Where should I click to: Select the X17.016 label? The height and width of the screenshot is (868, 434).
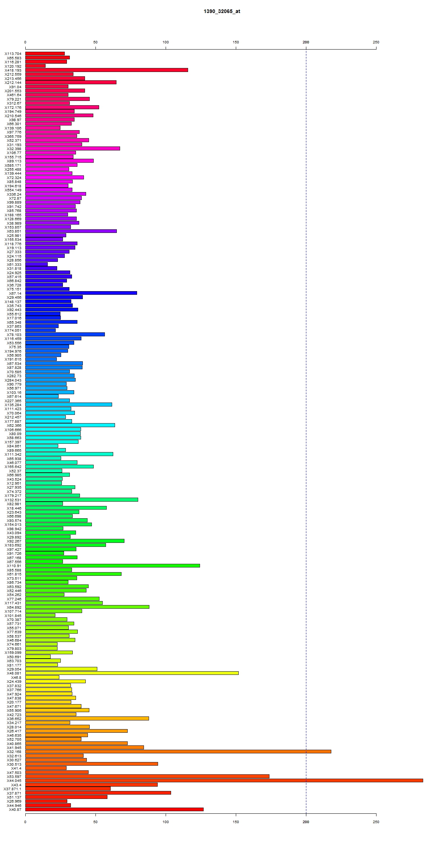click(14, 318)
